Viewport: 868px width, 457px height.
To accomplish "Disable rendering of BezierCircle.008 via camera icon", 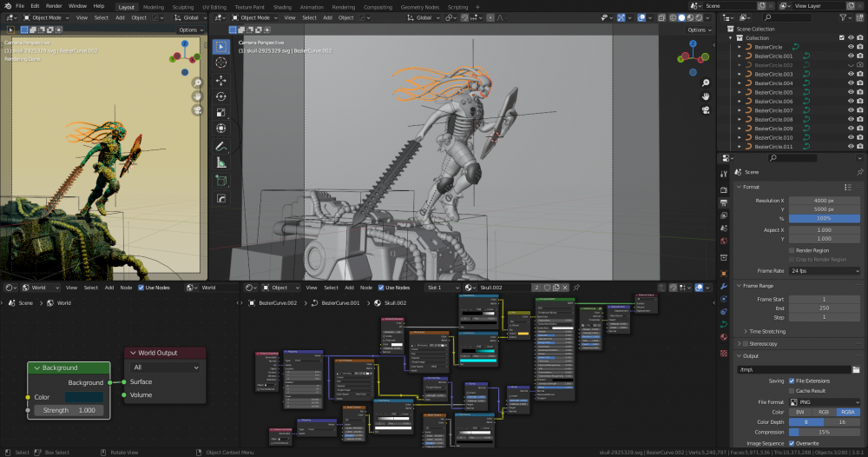I will pos(859,120).
